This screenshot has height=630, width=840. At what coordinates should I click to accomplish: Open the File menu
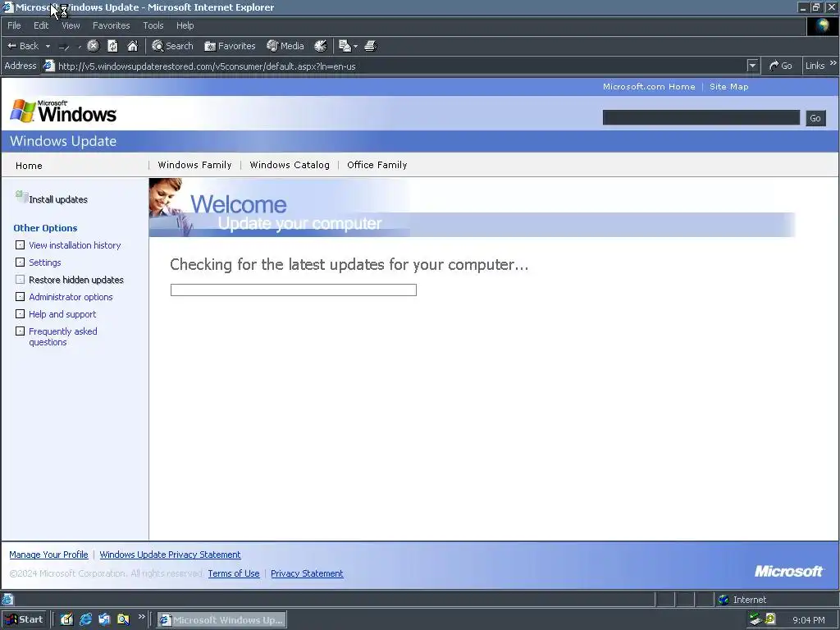pyautogui.click(x=14, y=25)
